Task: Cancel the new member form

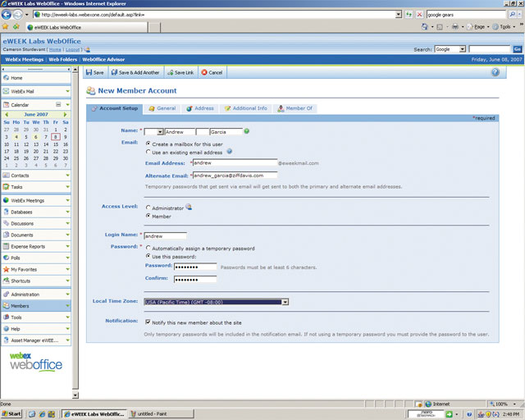Action: [212, 72]
